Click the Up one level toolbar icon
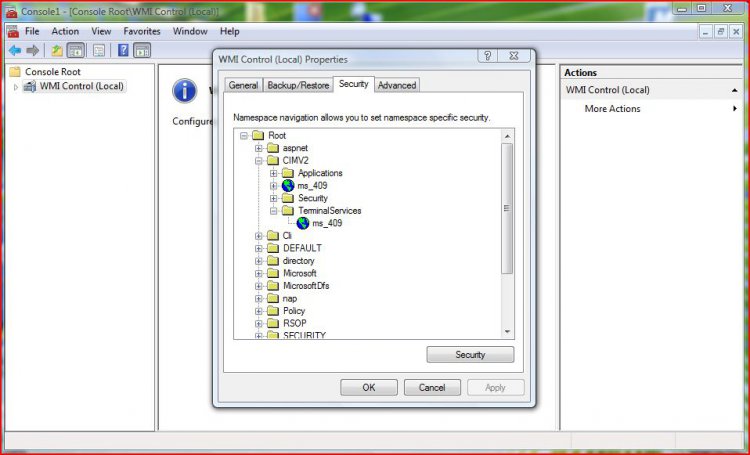Screen dimensions: 750x455 click(x=57, y=50)
